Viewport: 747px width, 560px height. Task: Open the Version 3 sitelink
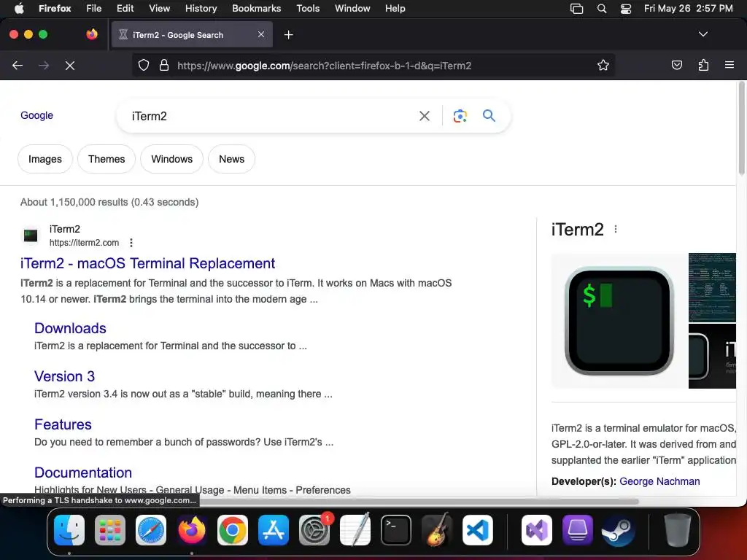click(64, 376)
